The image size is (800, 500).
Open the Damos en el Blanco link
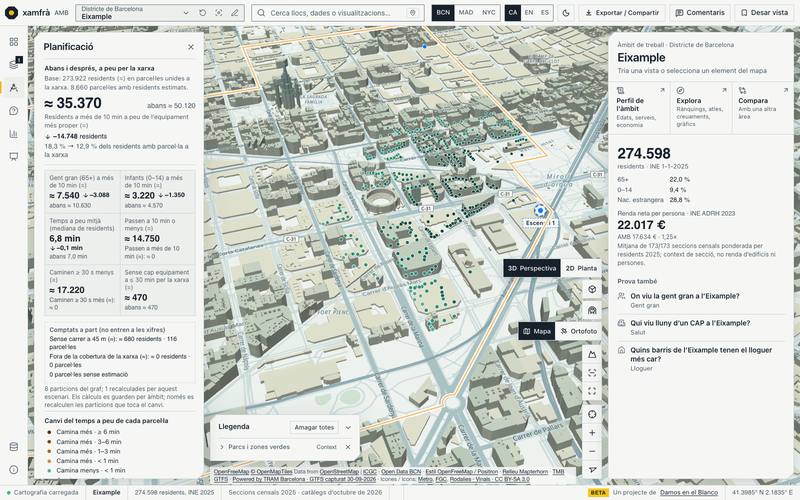(x=689, y=492)
